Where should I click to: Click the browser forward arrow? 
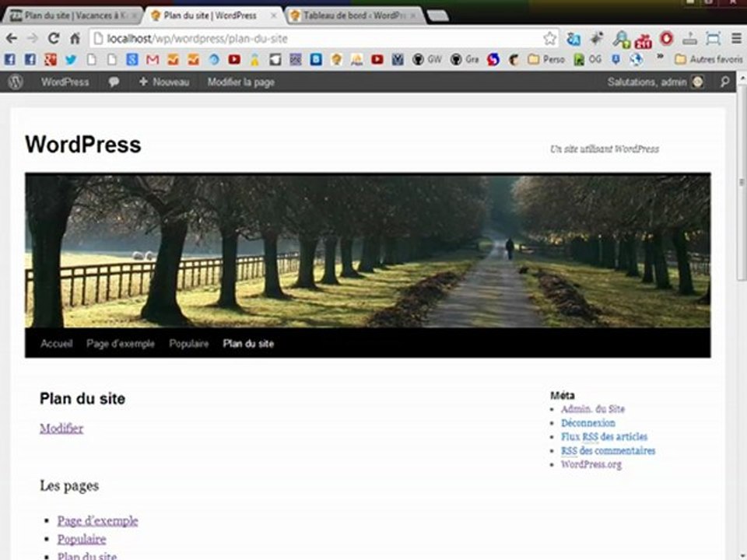[33, 38]
